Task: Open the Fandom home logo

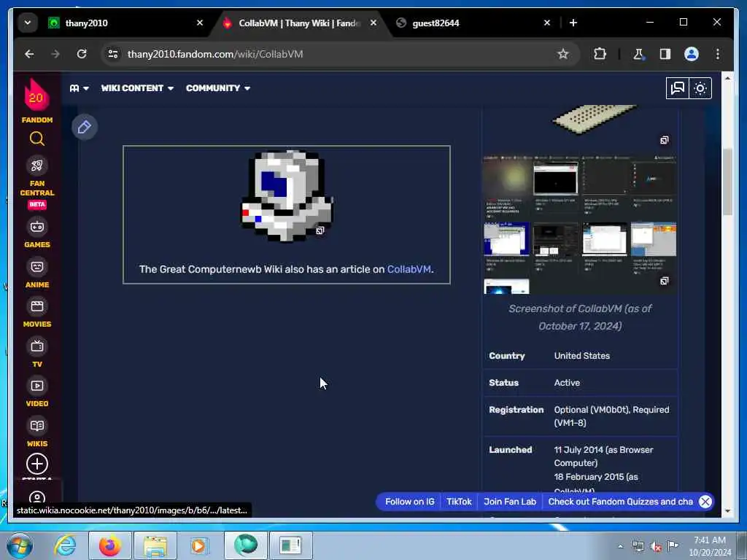Action: point(36,101)
